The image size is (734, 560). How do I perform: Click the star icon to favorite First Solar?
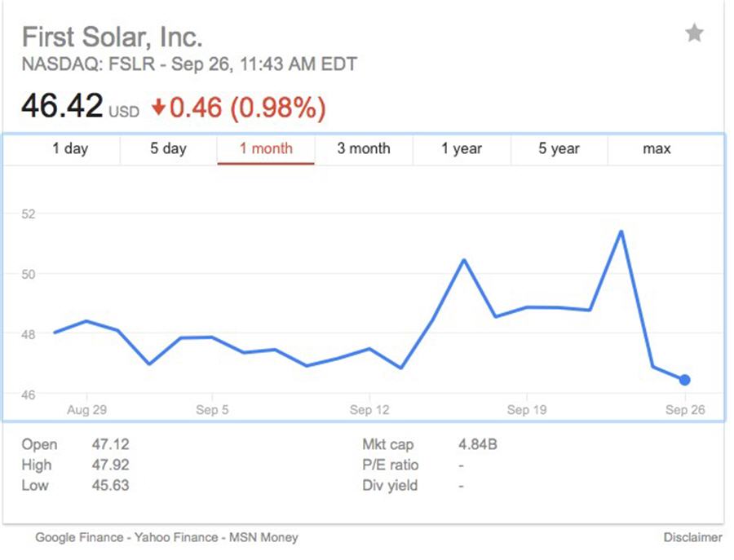[694, 33]
